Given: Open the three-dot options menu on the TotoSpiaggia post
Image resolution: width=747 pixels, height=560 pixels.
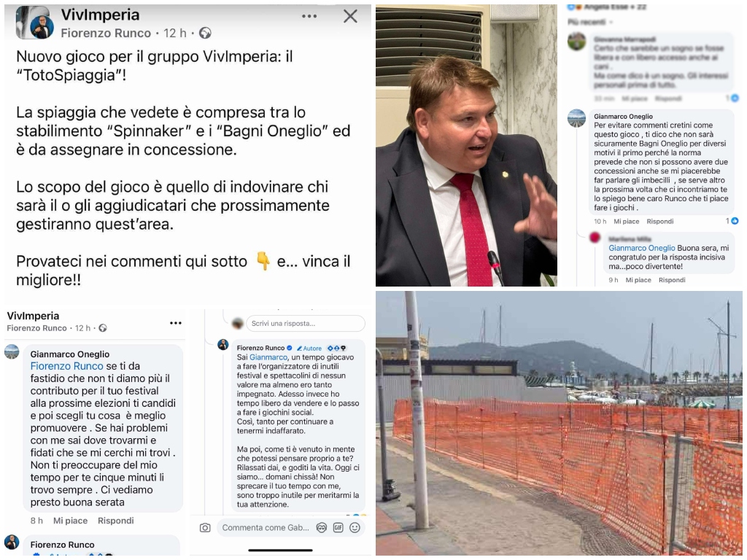Looking at the screenshot, I should [x=309, y=16].
